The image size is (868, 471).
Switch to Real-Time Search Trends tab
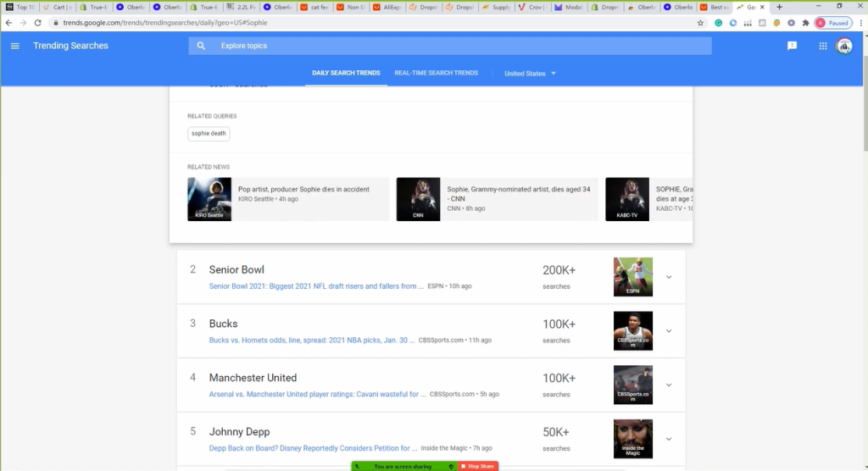click(437, 73)
